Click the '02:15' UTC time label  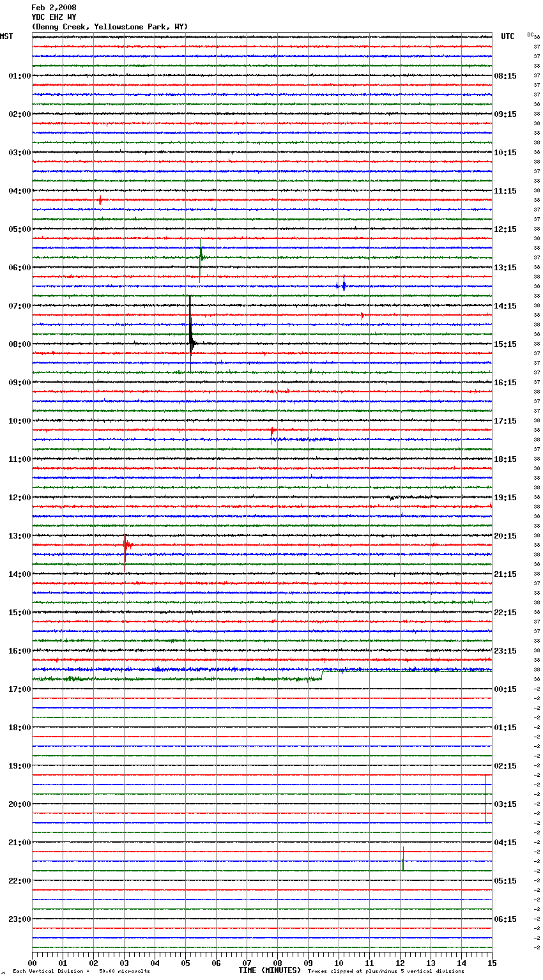(x=505, y=766)
